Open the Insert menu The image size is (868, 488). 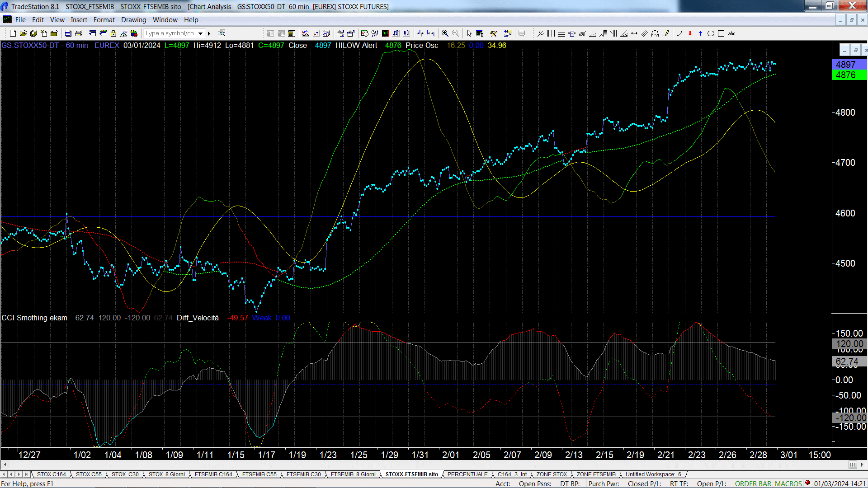[x=79, y=20]
